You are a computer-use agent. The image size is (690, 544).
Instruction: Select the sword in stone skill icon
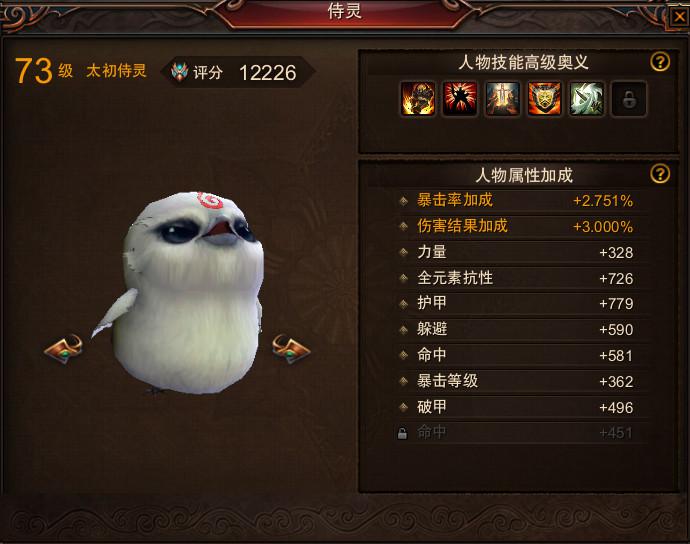[x=502, y=99]
